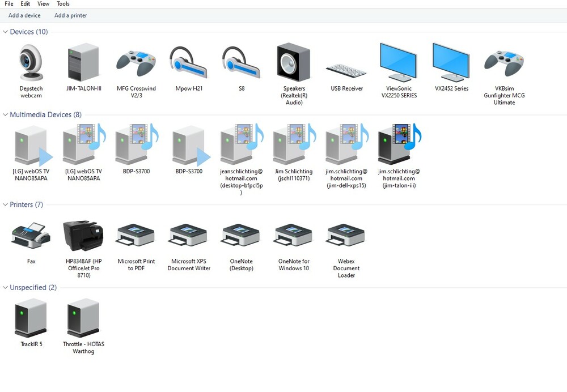
Task: Select the S8 headset icon
Action: 241,63
